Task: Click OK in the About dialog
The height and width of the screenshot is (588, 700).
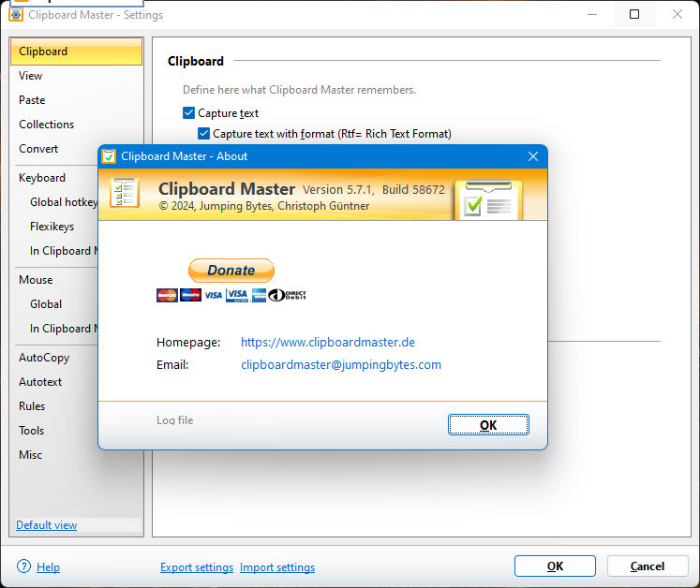Action: pyautogui.click(x=488, y=425)
